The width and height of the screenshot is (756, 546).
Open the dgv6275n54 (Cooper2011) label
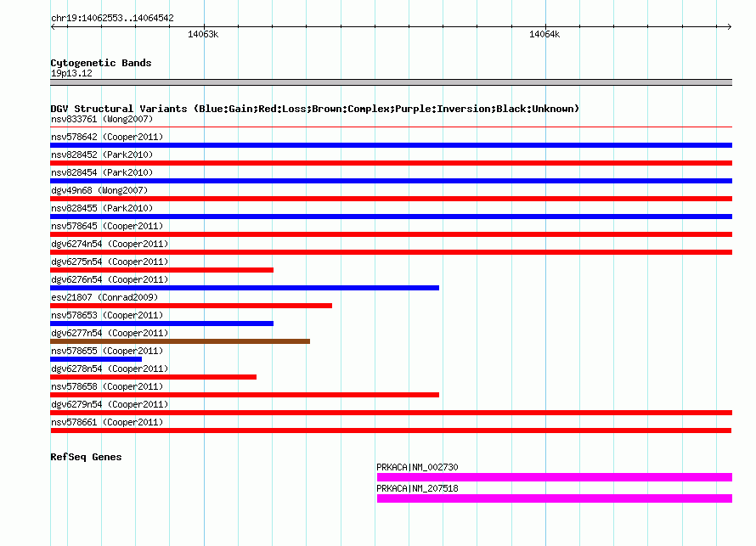tap(110, 262)
